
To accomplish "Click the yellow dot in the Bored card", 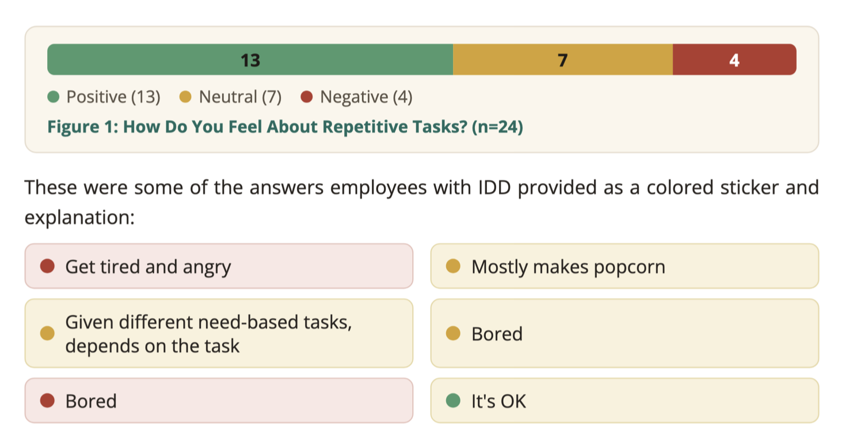I will [x=454, y=333].
